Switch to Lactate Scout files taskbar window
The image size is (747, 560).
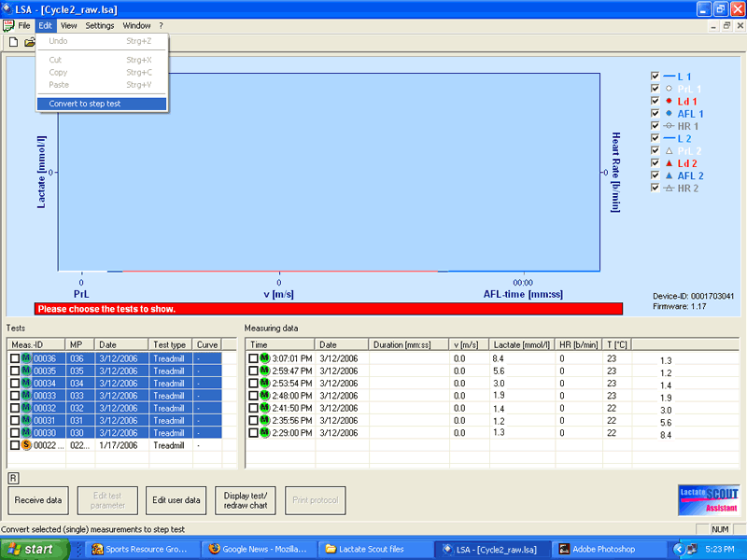375,549
